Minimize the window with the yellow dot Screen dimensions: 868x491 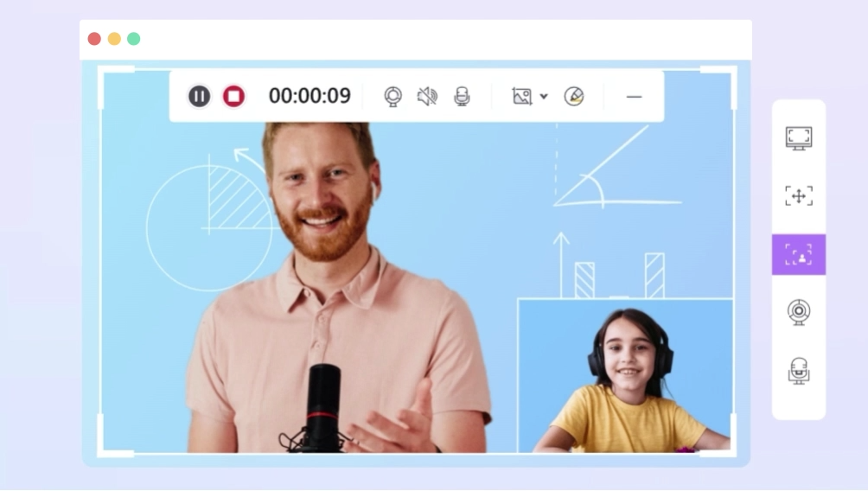point(114,39)
